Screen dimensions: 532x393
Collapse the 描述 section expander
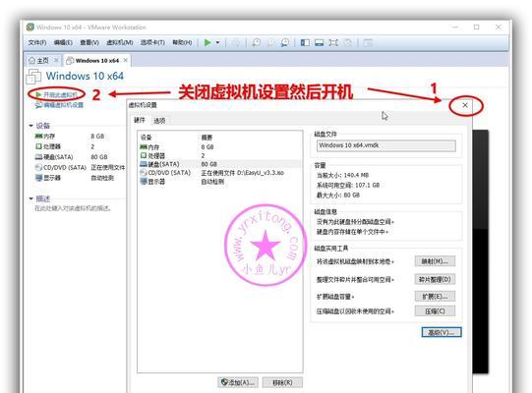[x=30, y=198]
